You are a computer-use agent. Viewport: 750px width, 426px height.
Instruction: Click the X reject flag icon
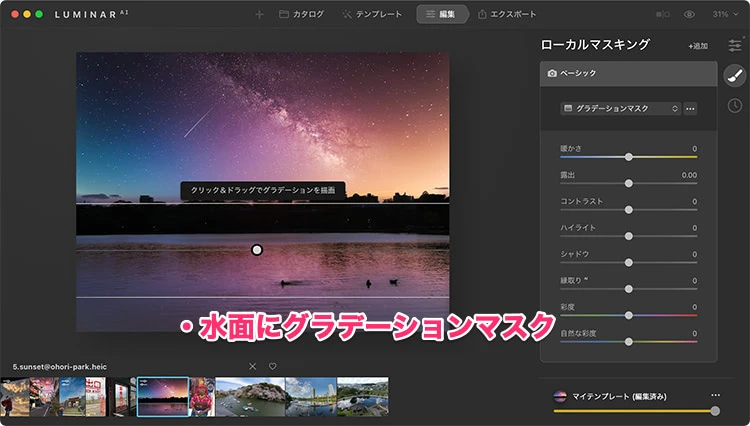[x=252, y=366]
